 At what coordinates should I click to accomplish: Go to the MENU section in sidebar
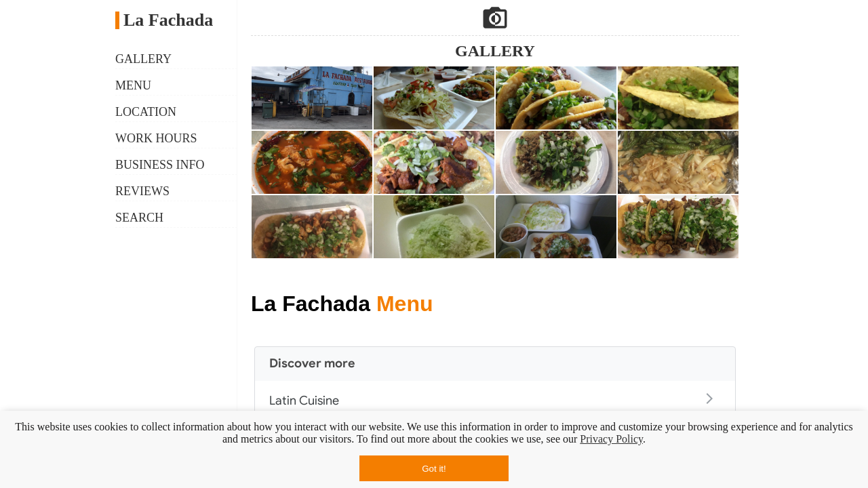pyautogui.click(x=133, y=85)
